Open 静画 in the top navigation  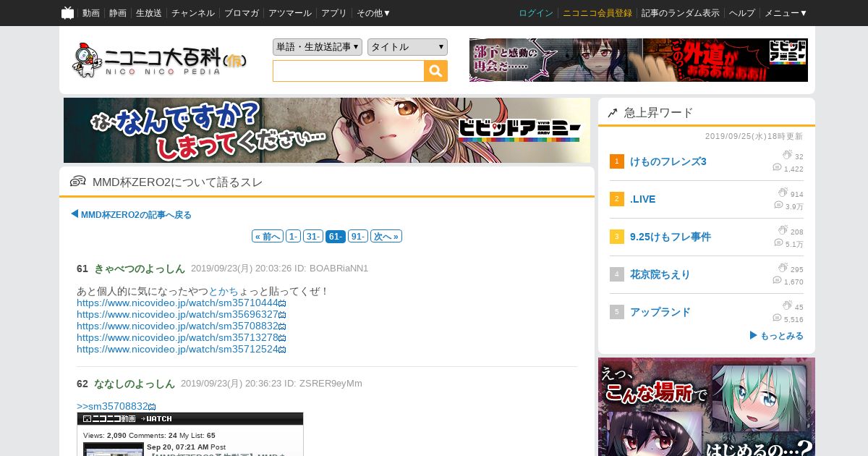(118, 13)
